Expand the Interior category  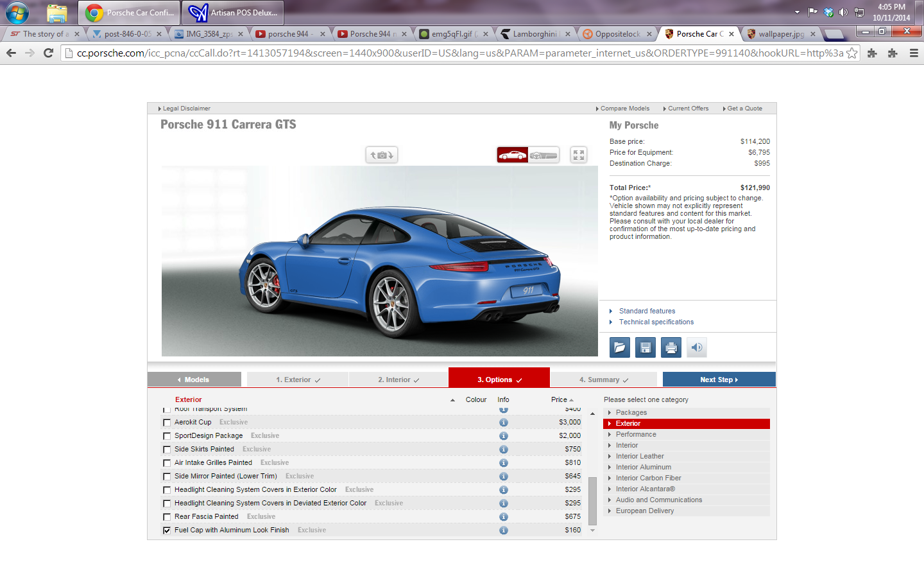click(687, 446)
